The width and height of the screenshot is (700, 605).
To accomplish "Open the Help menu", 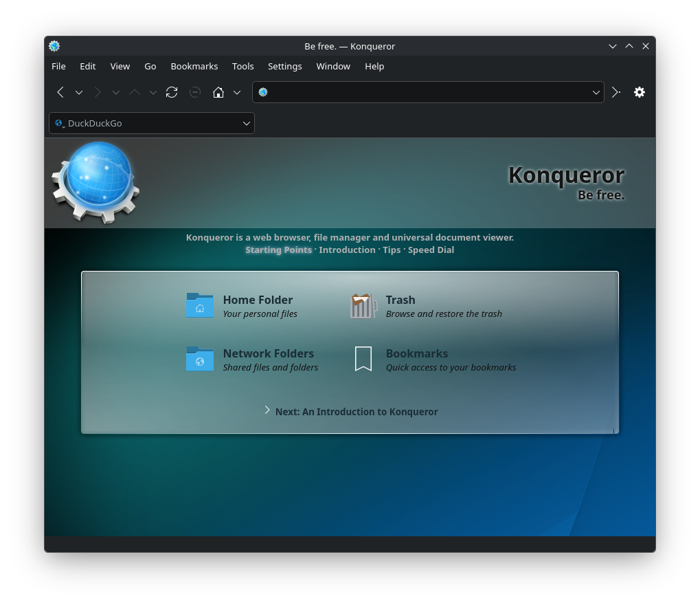I will tap(374, 66).
